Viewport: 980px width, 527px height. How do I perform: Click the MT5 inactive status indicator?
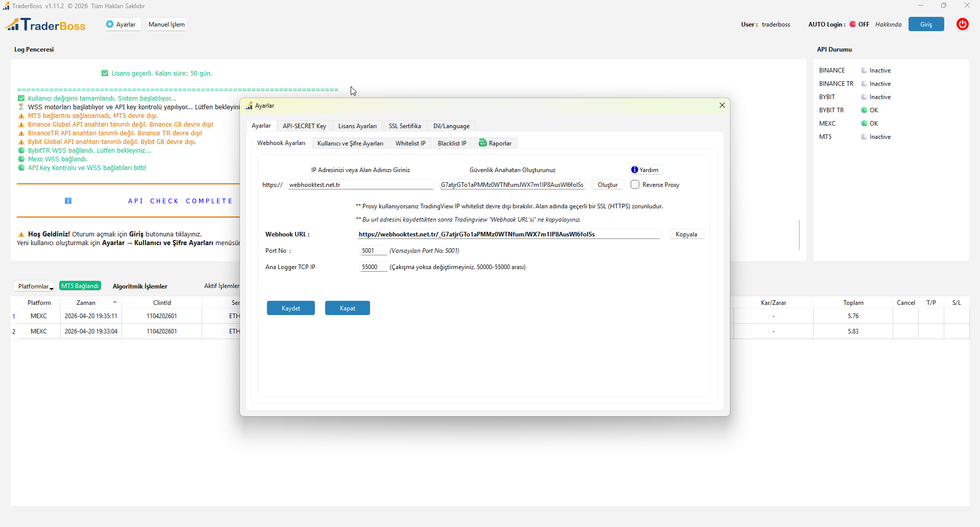point(864,137)
